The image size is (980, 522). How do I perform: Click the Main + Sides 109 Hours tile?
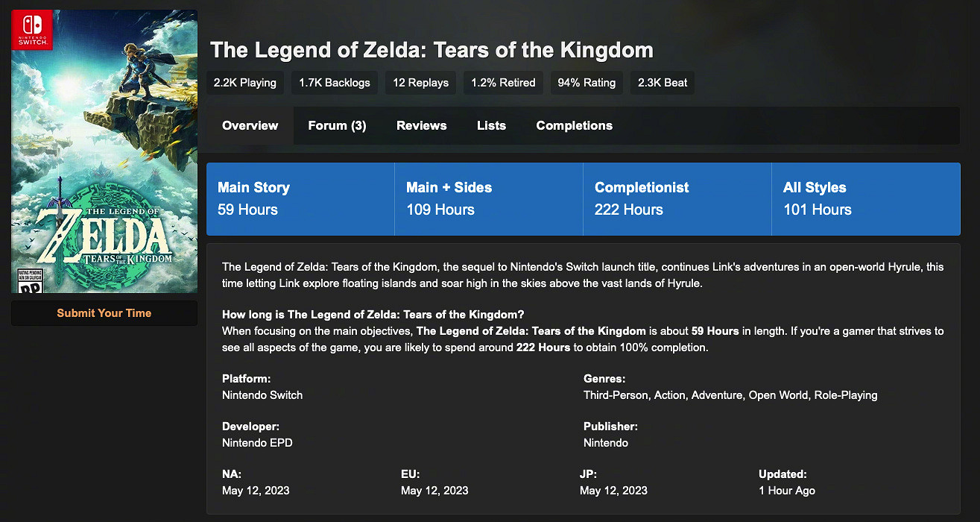[489, 199]
